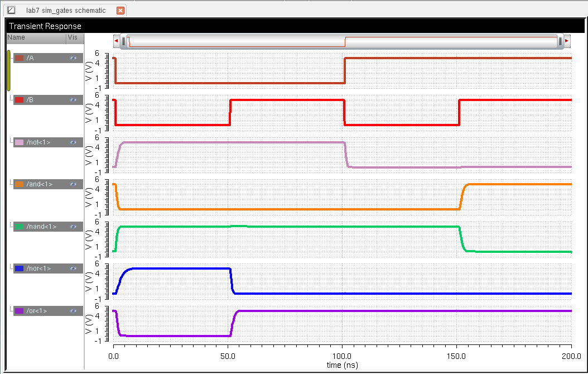Click the blue color swatch of /nor<1>
588x374 pixels.
(x=20, y=268)
